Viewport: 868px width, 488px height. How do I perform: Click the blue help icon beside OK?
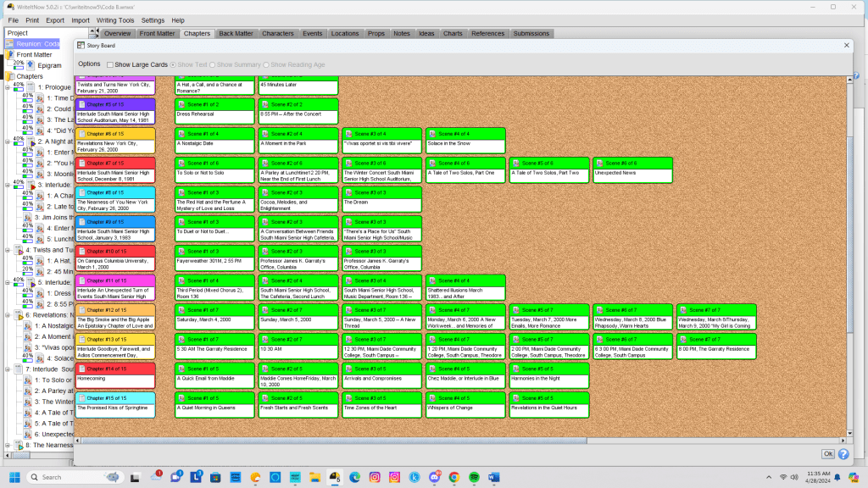(x=843, y=454)
